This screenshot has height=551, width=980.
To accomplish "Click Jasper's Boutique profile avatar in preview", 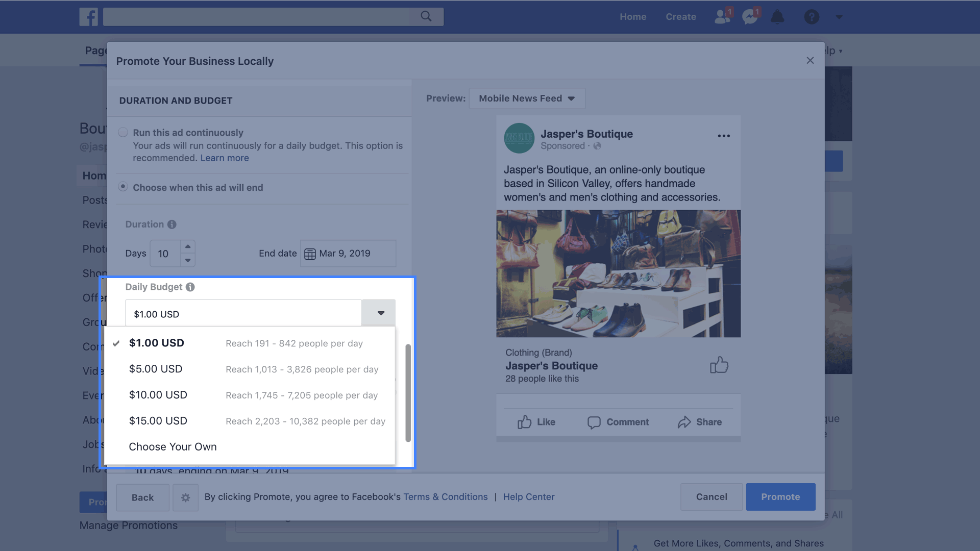I will [519, 138].
